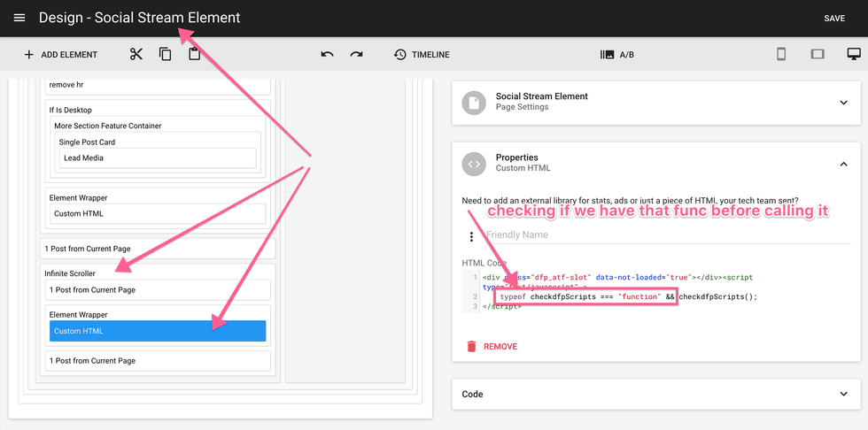Click the Add Element button
This screenshot has width=868, height=430.
60,54
